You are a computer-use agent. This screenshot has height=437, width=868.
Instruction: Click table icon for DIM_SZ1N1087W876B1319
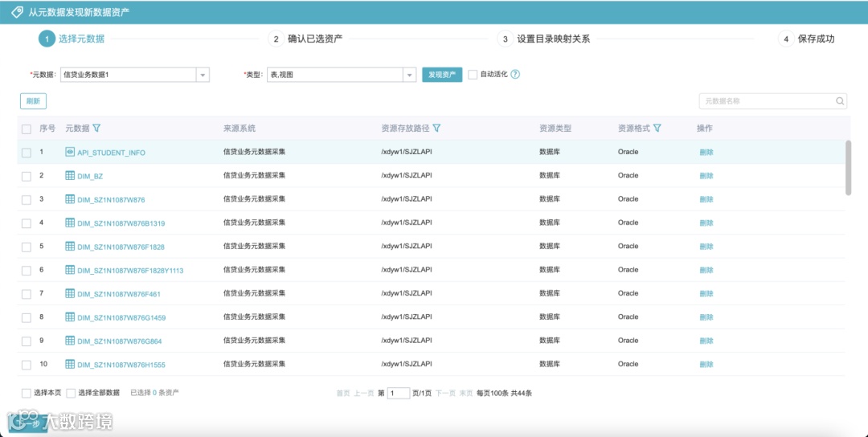(70, 223)
